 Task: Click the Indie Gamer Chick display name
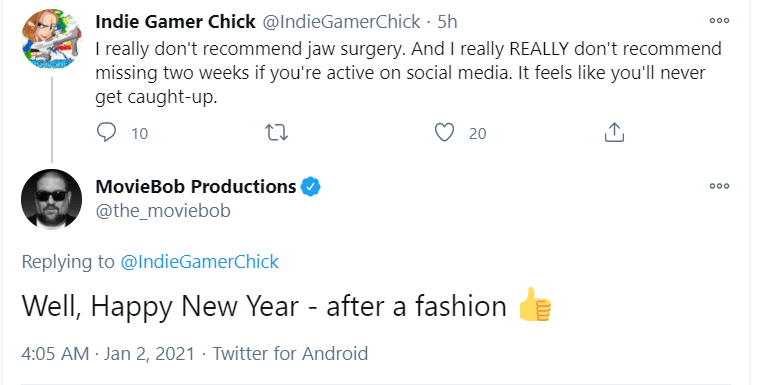pos(175,21)
